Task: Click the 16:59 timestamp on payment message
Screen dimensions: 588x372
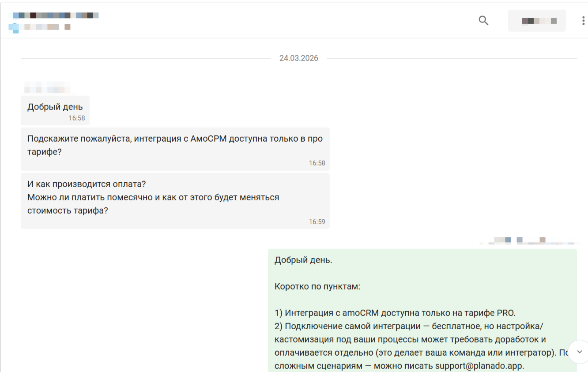Action: (317, 222)
